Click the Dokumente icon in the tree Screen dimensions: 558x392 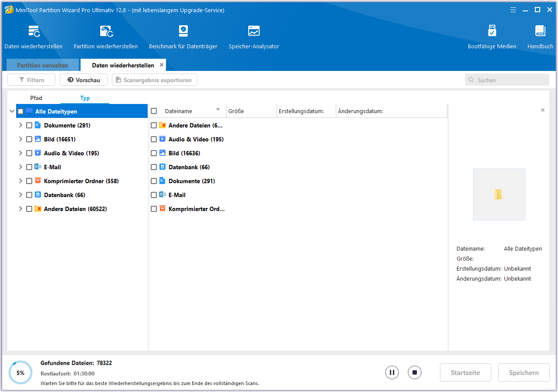coord(37,125)
